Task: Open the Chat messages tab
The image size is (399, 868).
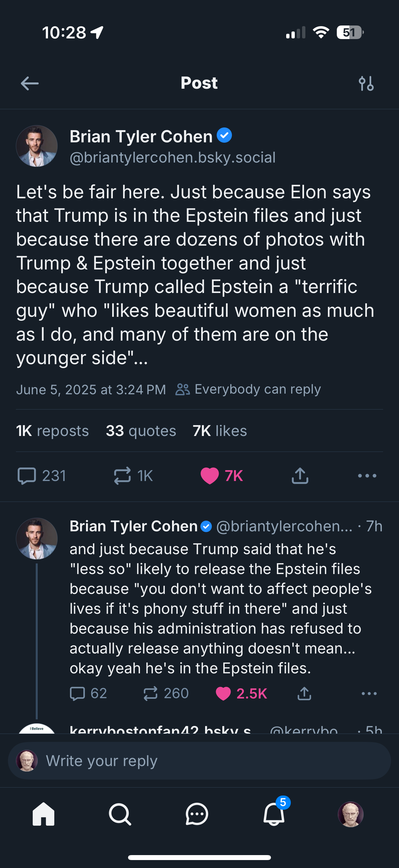Action: click(197, 814)
